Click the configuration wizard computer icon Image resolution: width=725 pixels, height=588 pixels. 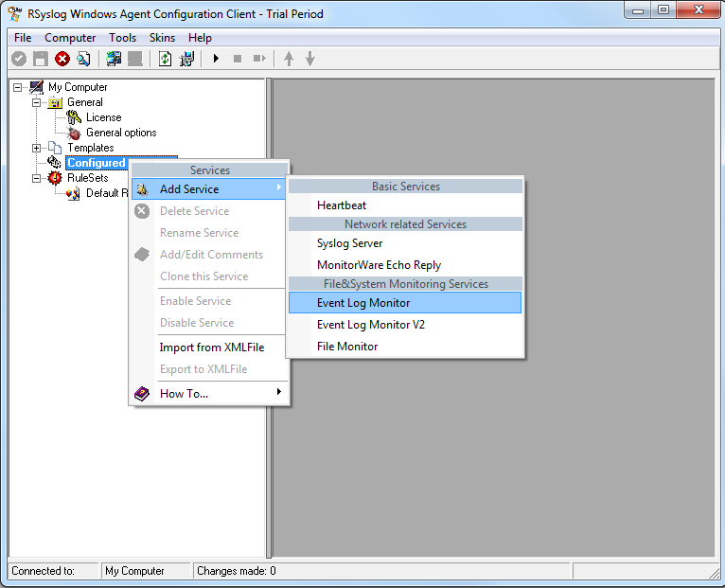pyautogui.click(x=186, y=59)
